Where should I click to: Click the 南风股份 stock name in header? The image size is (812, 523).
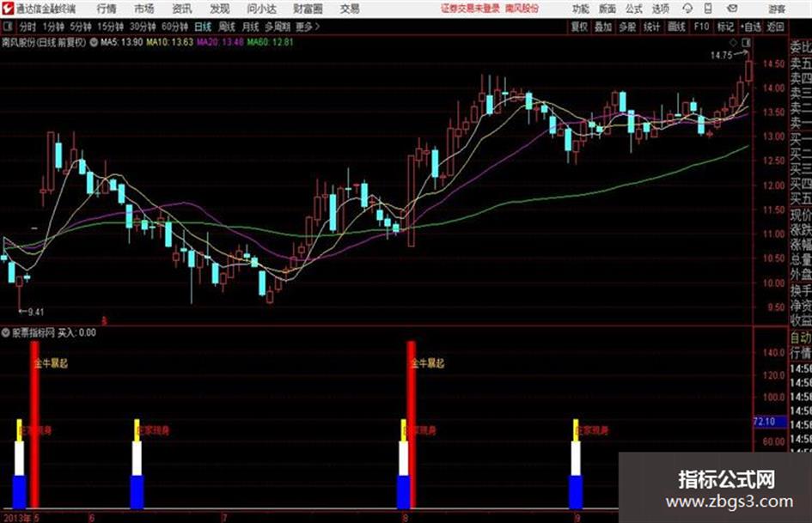(522, 9)
